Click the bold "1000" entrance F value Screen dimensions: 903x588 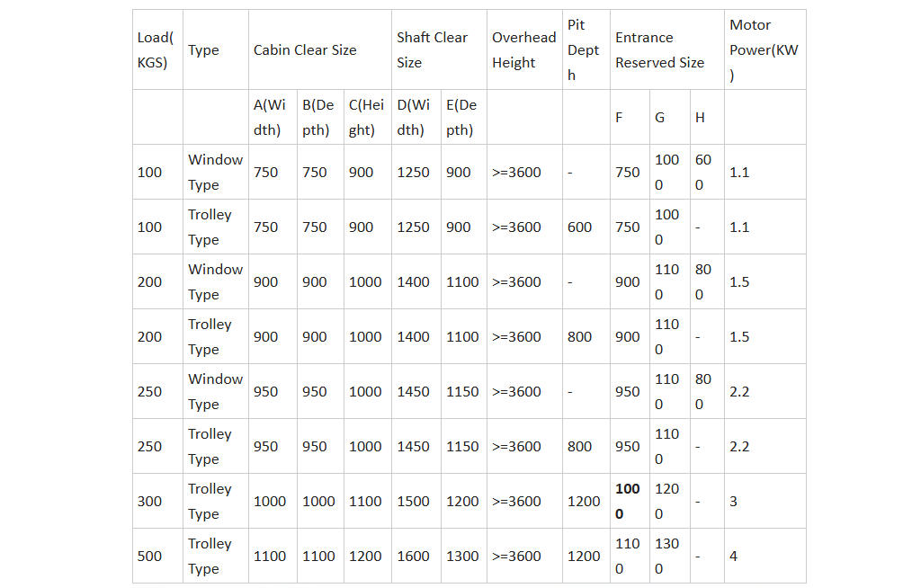point(627,502)
